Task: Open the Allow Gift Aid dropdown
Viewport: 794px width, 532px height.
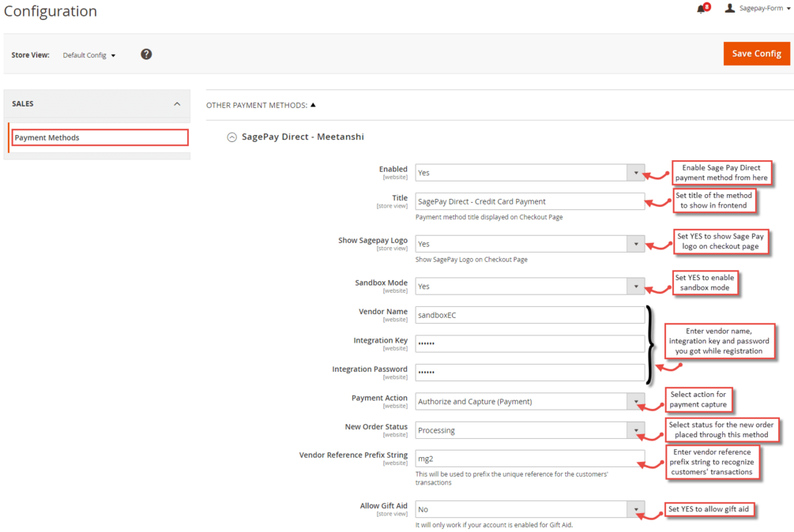Action: (529, 509)
